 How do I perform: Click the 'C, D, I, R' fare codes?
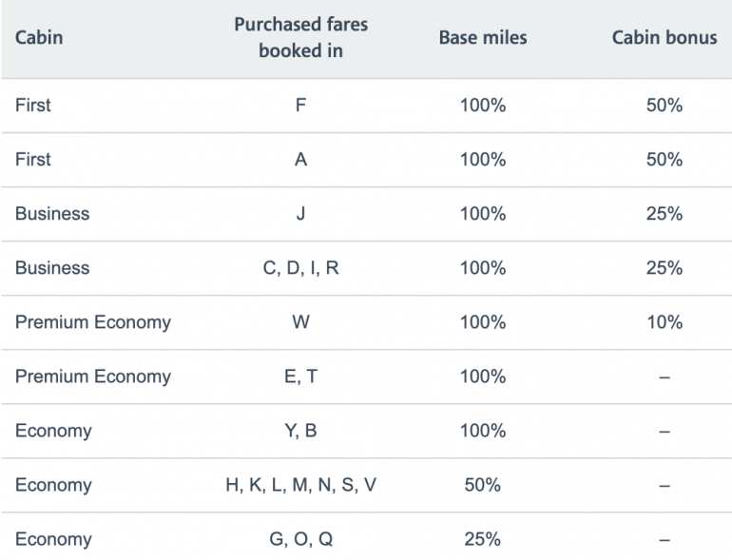point(300,268)
